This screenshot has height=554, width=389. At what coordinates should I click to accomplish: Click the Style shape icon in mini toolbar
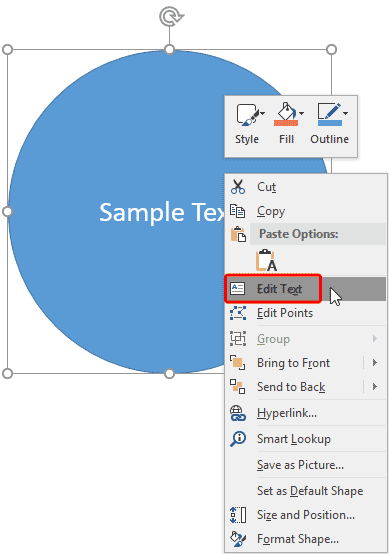pos(247,114)
